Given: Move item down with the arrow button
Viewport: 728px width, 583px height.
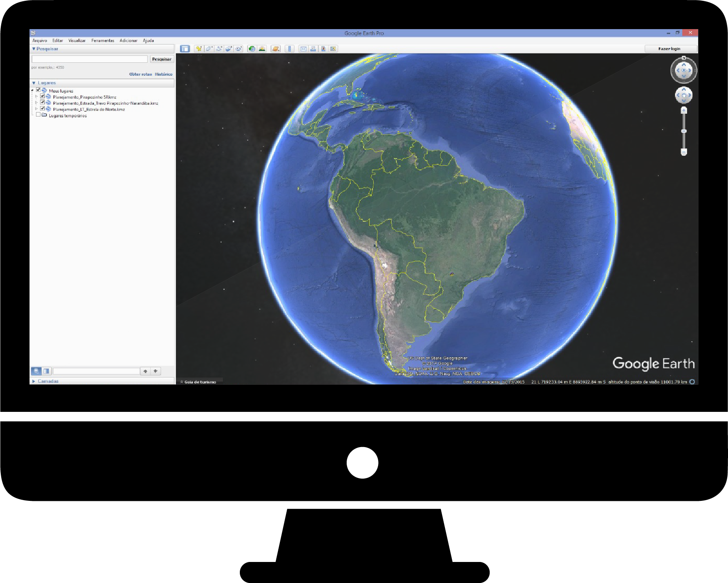Looking at the screenshot, I should (155, 371).
